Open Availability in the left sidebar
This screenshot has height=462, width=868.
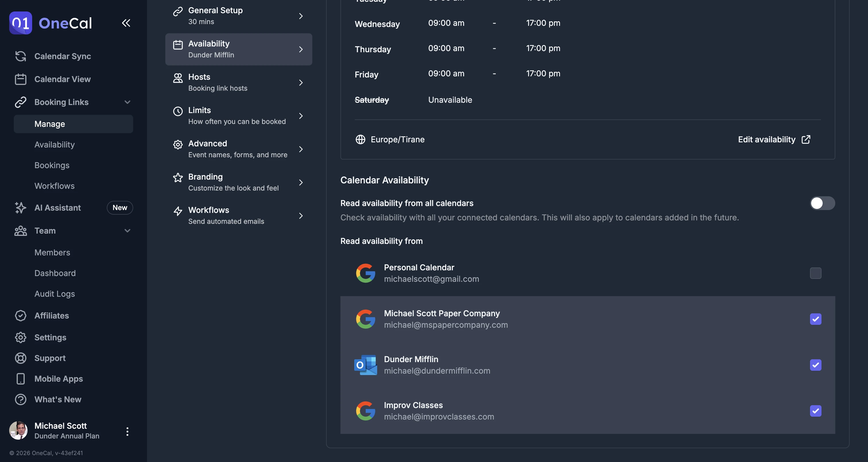tap(55, 145)
